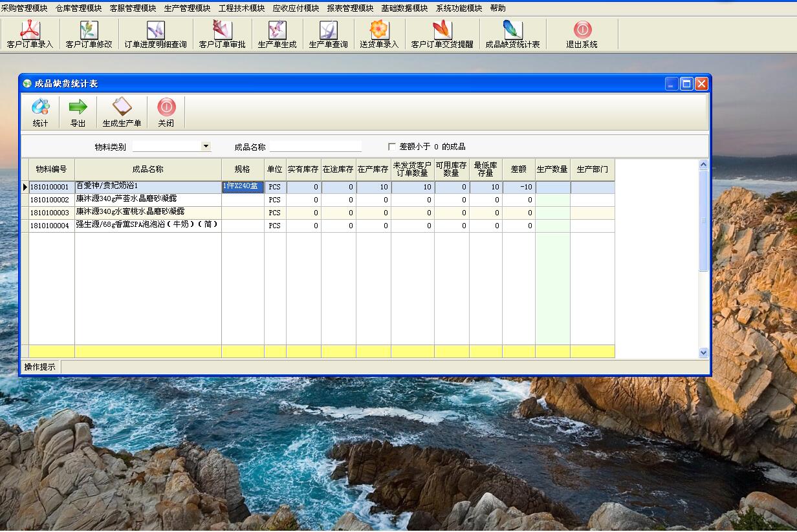Click the globe icon in window title bar
This screenshot has width=797, height=532.
(x=27, y=83)
